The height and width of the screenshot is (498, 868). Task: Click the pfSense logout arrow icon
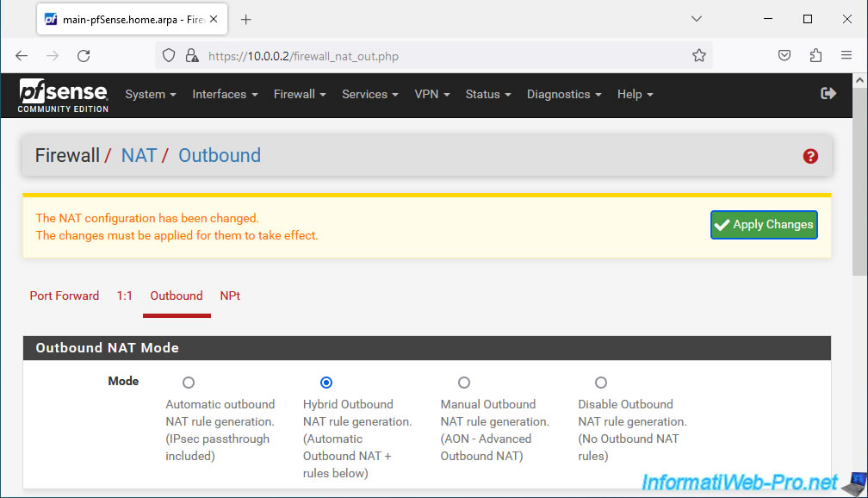click(x=828, y=94)
